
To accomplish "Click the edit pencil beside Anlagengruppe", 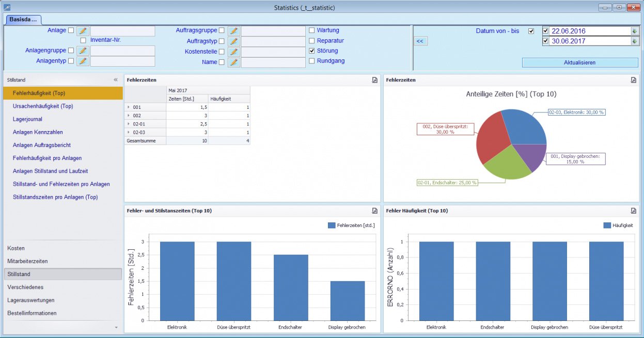I will 83,51.
